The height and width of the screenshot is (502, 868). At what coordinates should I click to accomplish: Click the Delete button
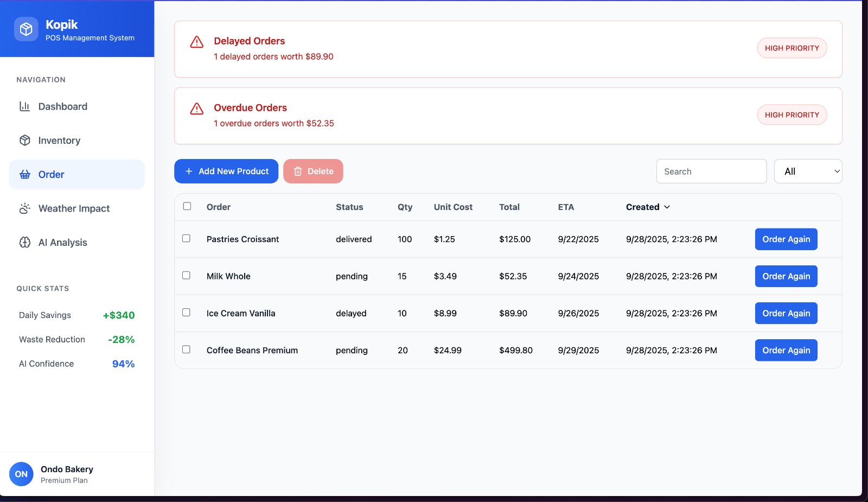[x=313, y=171]
